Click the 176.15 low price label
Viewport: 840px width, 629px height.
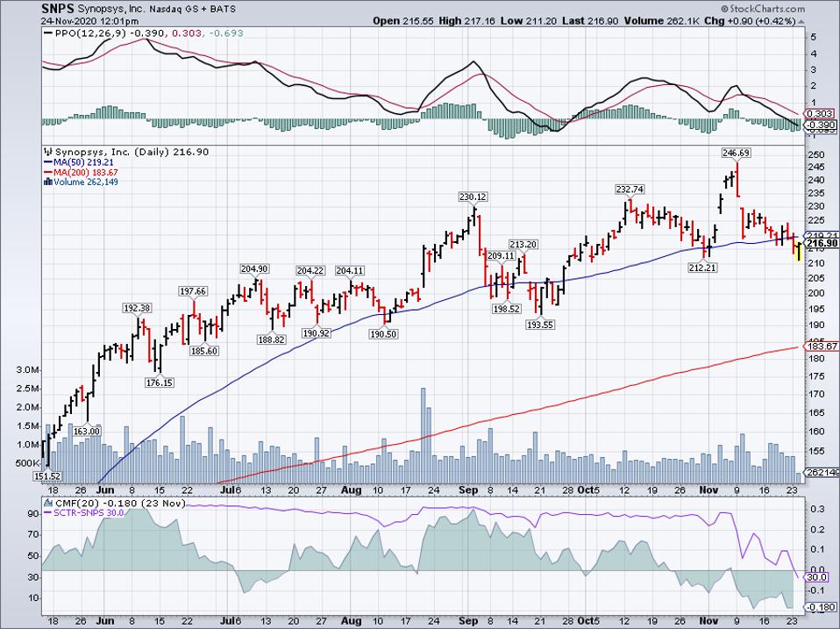(160, 382)
